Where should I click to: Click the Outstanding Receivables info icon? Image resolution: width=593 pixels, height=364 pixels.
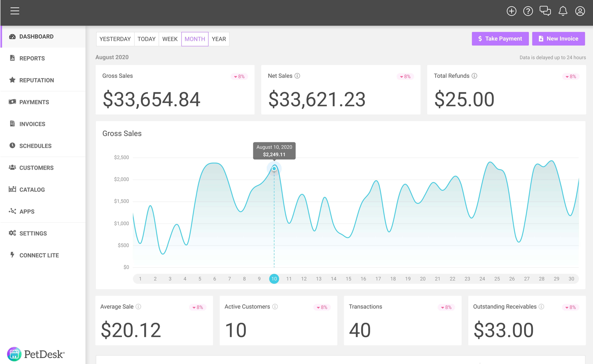click(541, 307)
